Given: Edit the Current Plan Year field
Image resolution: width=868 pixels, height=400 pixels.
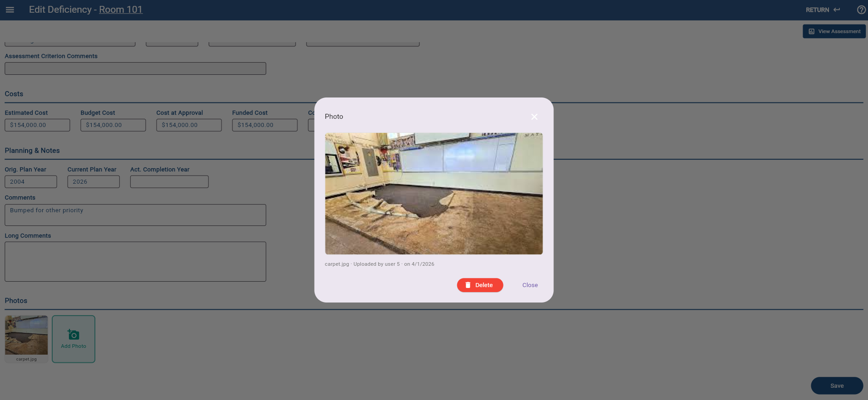Looking at the screenshot, I should coord(94,182).
